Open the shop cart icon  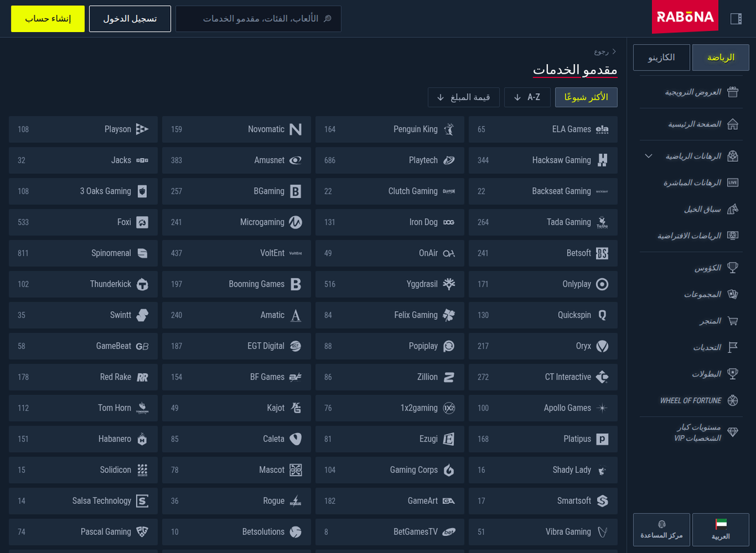pyautogui.click(x=733, y=321)
